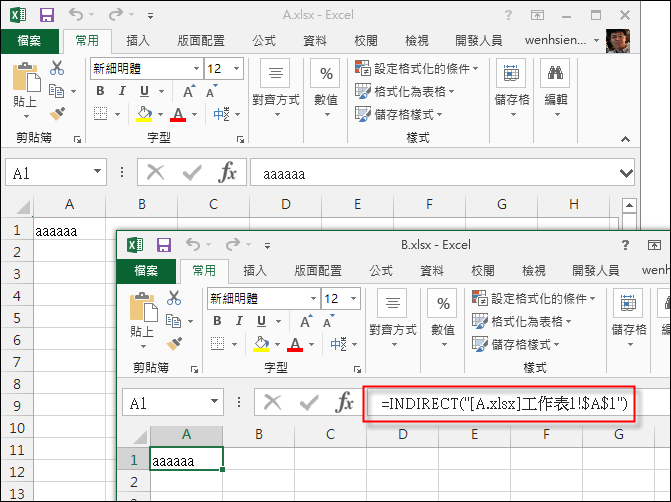
Task: Click the Redo arrow in A.xlsx window
Action: (x=116, y=15)
